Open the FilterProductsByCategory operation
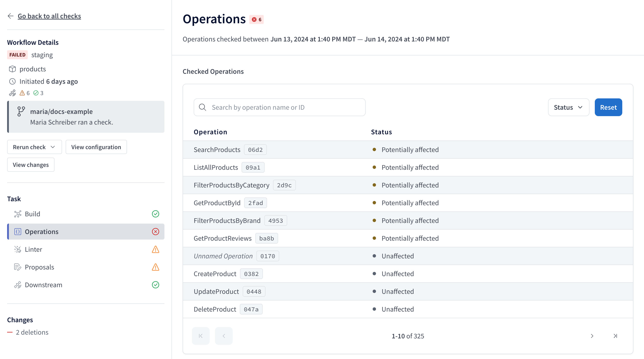The image size is (644, 359). 408,185
